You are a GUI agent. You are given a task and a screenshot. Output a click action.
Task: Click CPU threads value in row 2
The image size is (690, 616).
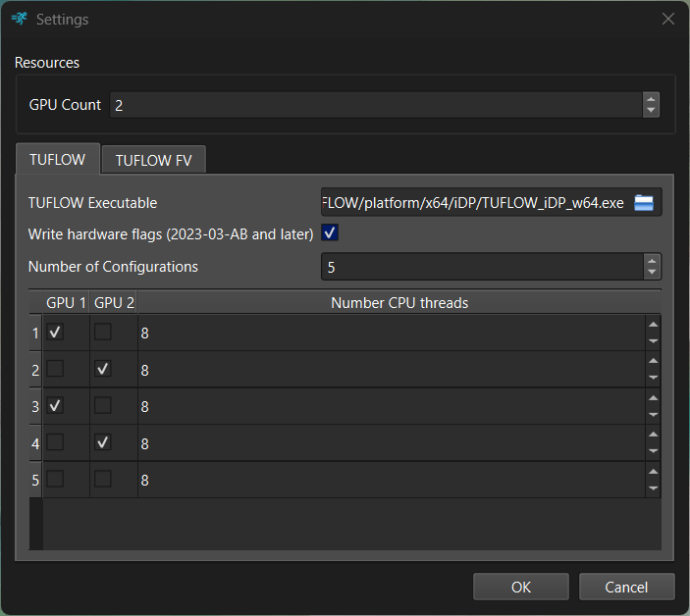point(392,370)
